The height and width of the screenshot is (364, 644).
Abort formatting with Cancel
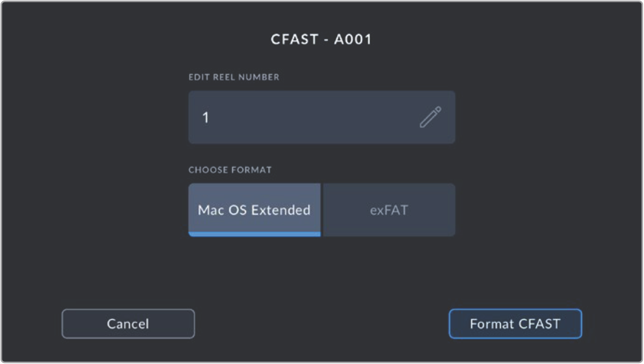[128, 324]
